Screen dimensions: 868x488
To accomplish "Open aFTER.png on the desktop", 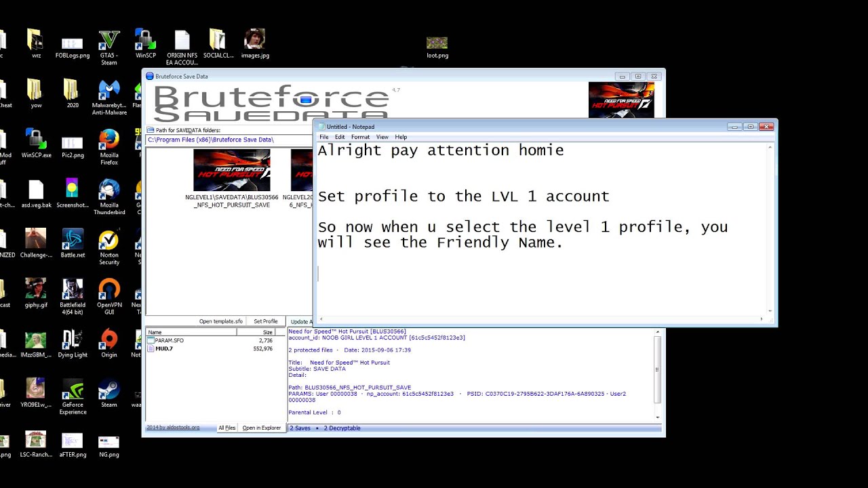I will (x=73, y=443).
